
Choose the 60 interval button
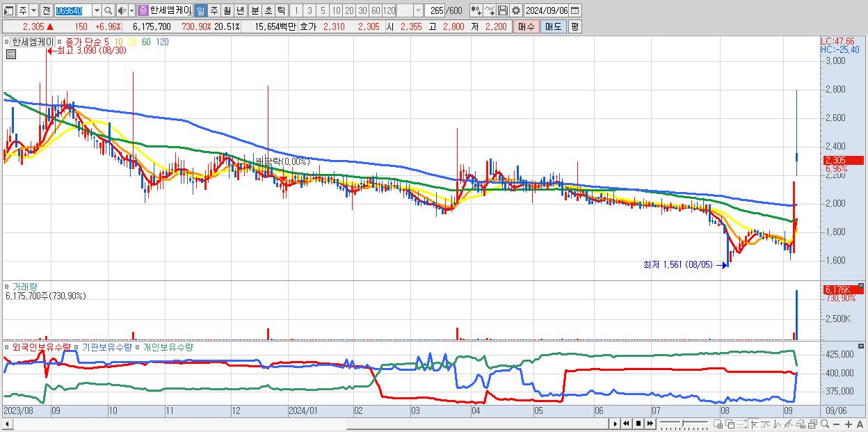[x=376, y=10]
